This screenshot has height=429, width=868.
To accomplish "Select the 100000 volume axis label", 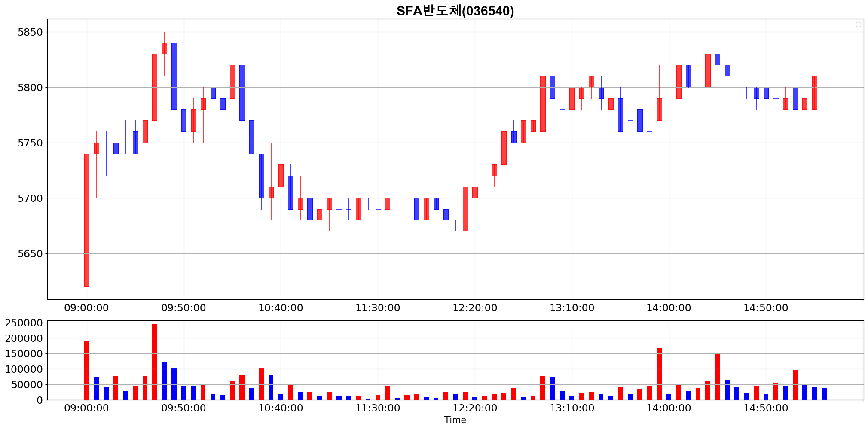I will 24,369.
